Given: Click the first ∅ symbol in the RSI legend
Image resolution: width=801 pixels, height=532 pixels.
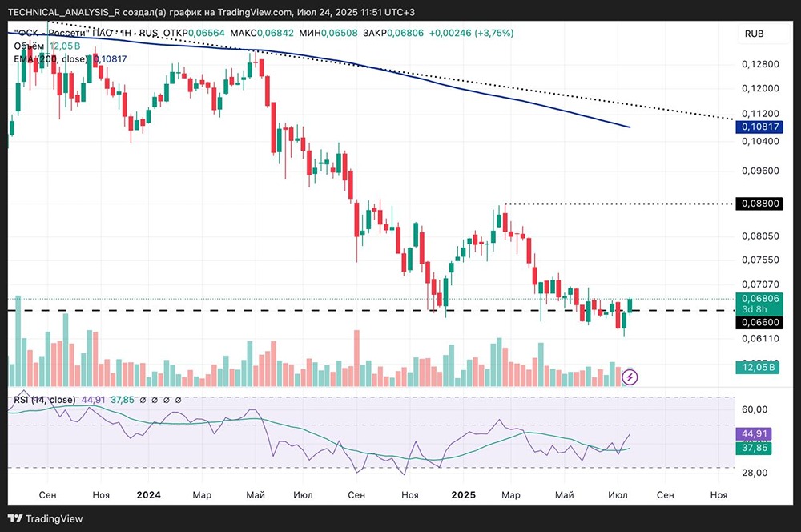Looking at the screenshot, I should [x=143, y=400].
